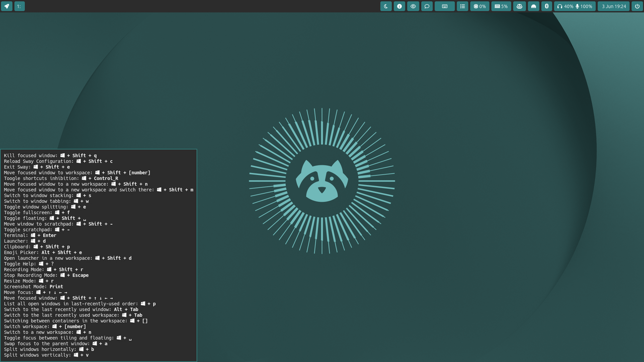Click the 'Move window to scratchpad:' line
This screenshot has width=644, height=362.
[58, 224]
